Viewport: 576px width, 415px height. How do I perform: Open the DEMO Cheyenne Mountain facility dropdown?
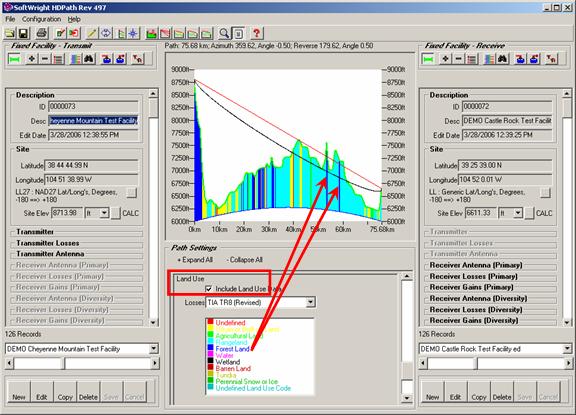[x=154, y=349]
